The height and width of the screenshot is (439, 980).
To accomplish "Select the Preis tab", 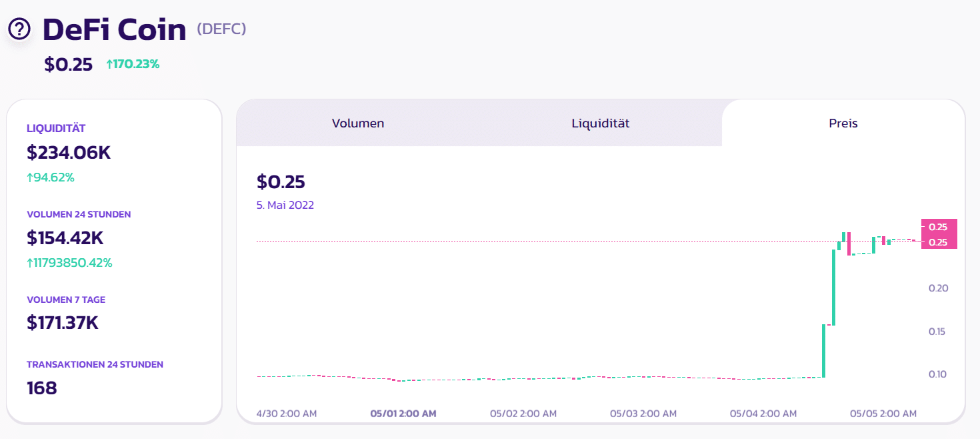I will click(843, 123).
